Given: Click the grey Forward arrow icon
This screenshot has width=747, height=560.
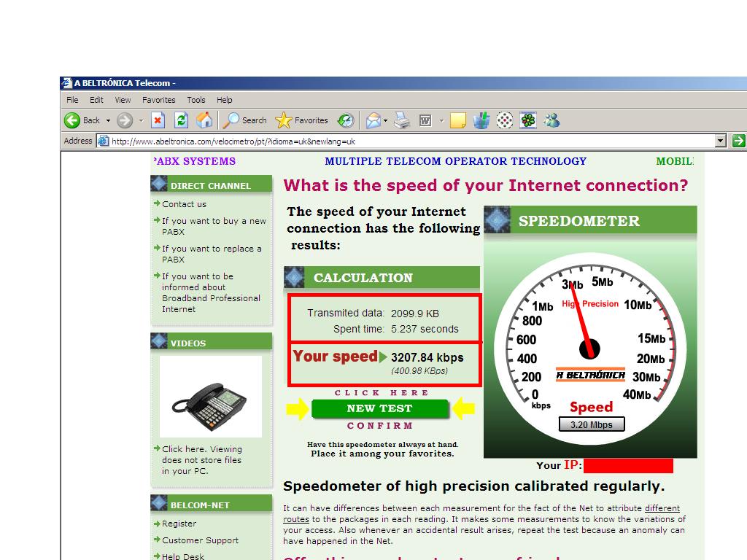Looking at the screenshot, I should point(125,120).
